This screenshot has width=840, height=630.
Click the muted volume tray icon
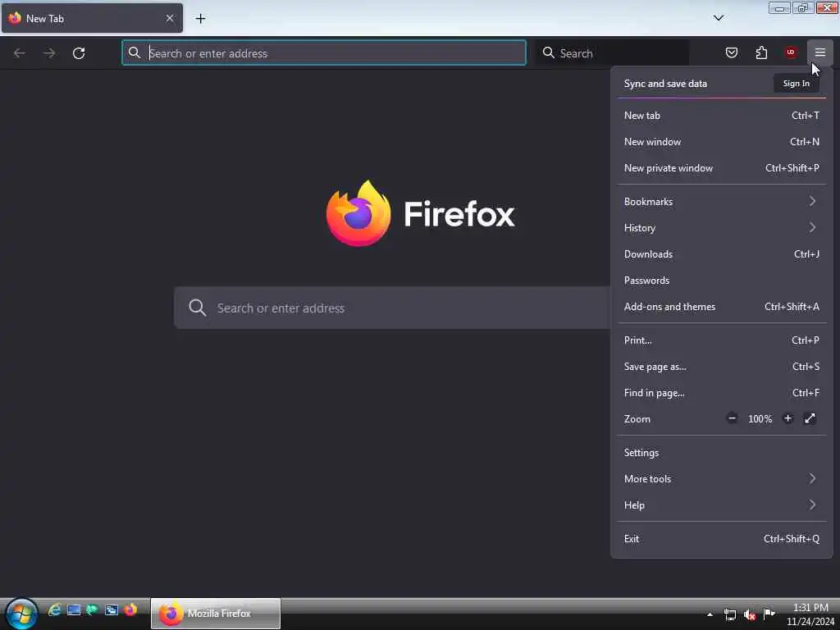coord(750,614)
